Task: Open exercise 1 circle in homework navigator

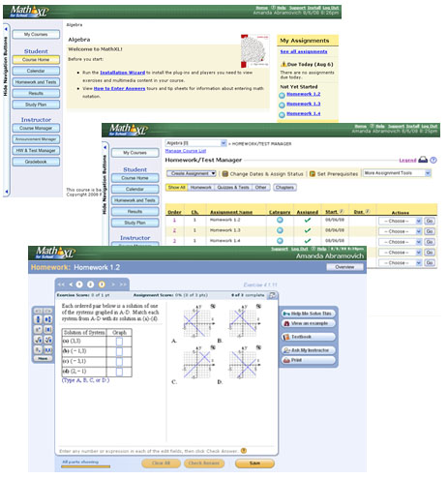Action: click(x=79, y=284)
